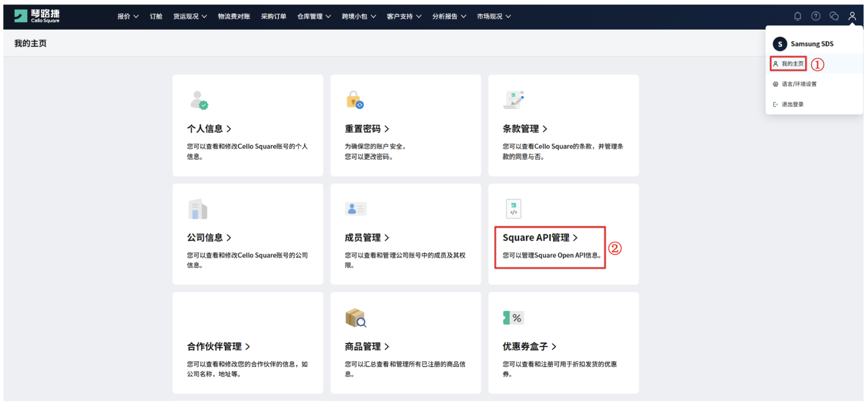Click the percent coupon icon above 优惠券盒子
This screenshot has height=406, width=868.
[513, 318]
